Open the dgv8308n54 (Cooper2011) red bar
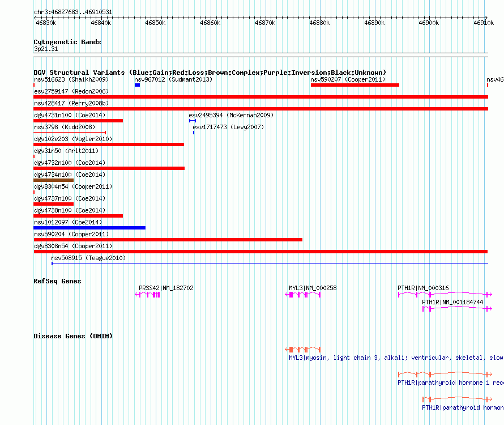The height and width of the screenshot is (425, 504). [260, 252]
